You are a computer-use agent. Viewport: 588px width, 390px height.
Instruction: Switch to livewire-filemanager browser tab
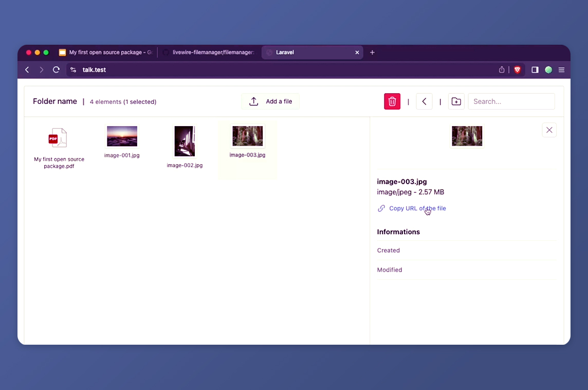[209, 52]
